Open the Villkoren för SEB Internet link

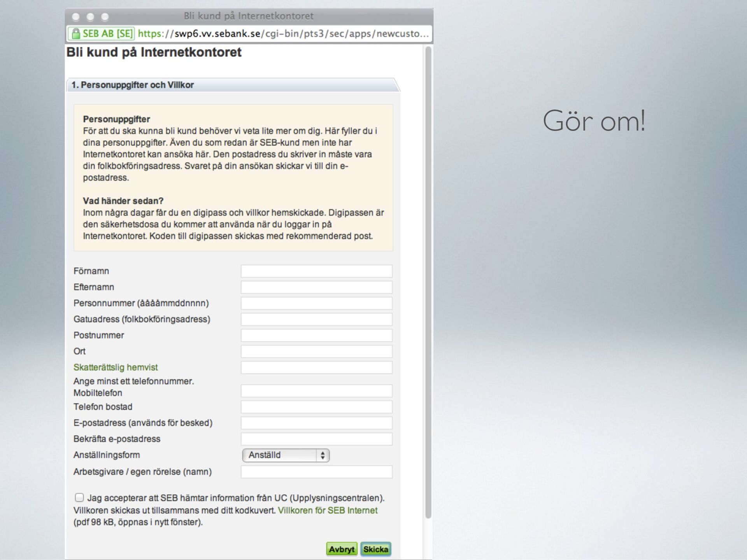coord(328,510)
